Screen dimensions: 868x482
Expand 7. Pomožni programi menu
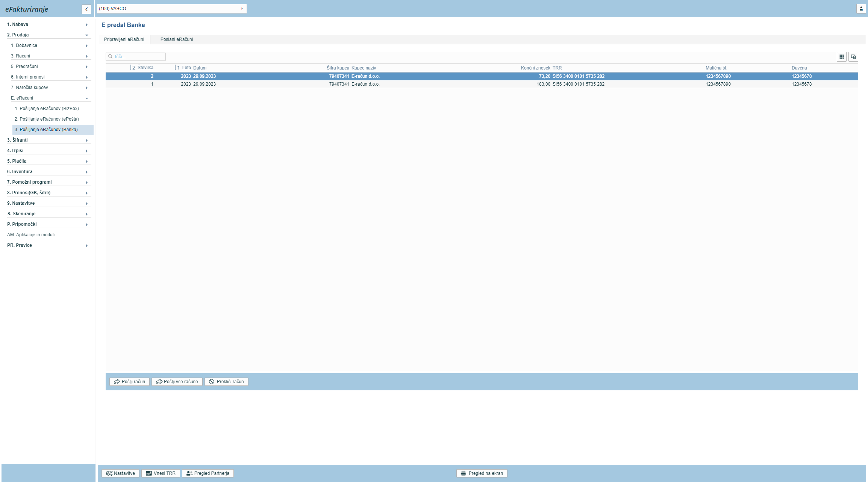point(49,182)
